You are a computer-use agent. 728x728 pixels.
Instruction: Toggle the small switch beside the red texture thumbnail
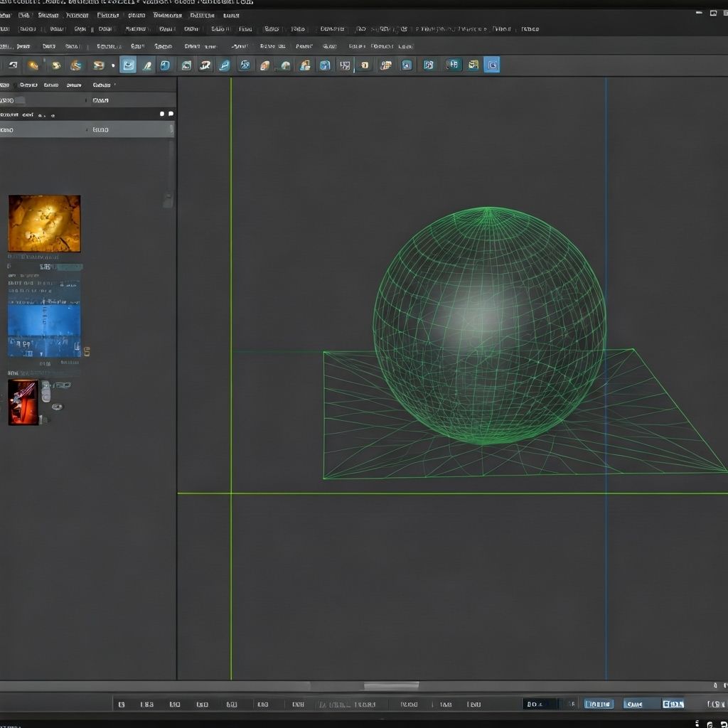click(x=56, y=407)
